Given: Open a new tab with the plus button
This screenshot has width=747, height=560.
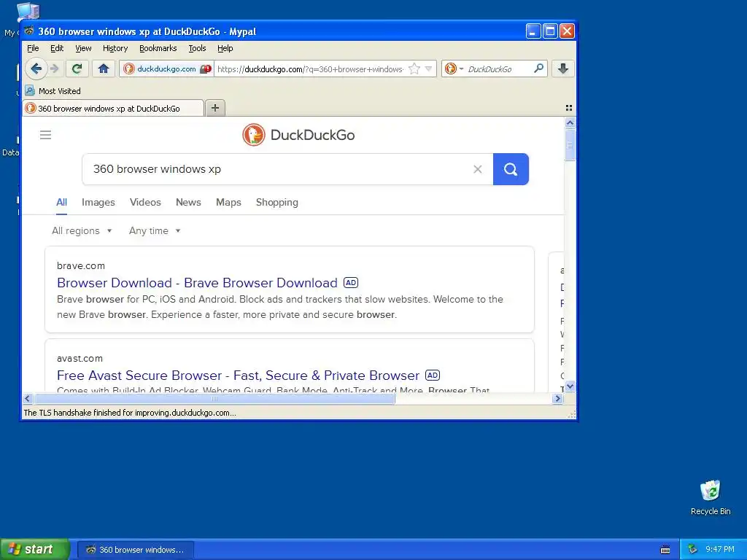Looking at the screenshot, I should coord(215,108).
